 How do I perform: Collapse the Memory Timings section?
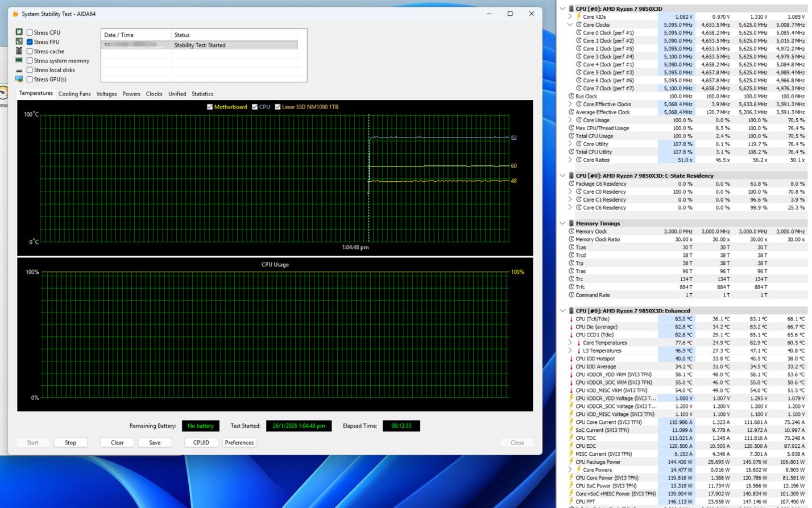pyautogui.click(x=562, y=223)
